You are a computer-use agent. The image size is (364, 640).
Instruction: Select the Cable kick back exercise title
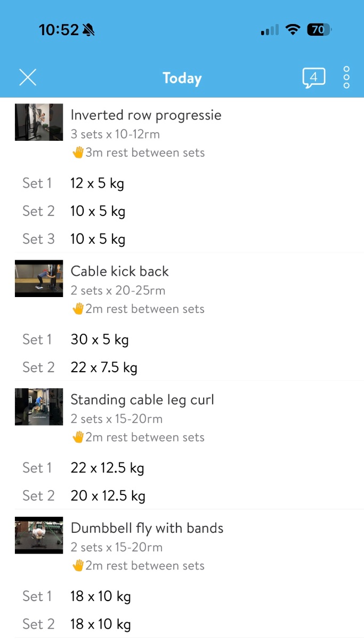point(119,271)
